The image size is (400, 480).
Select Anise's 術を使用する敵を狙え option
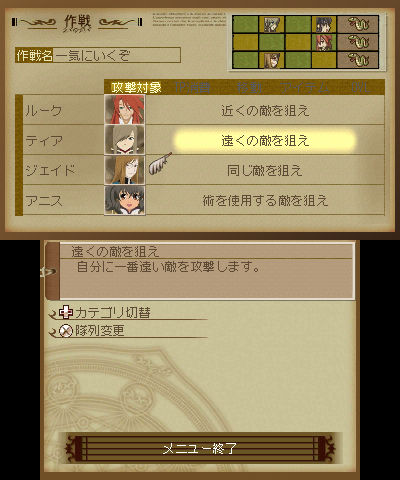[x=265, y=201]
